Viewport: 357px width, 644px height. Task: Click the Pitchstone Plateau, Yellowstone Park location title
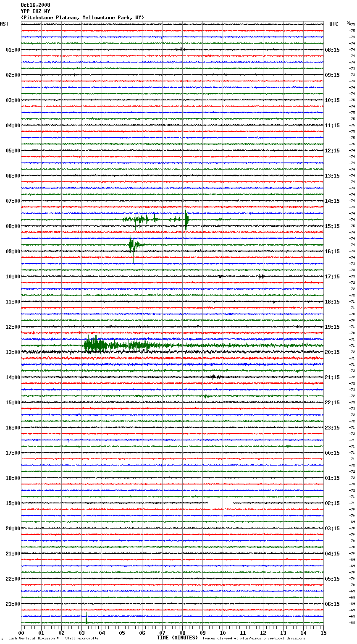coord(82,18)
